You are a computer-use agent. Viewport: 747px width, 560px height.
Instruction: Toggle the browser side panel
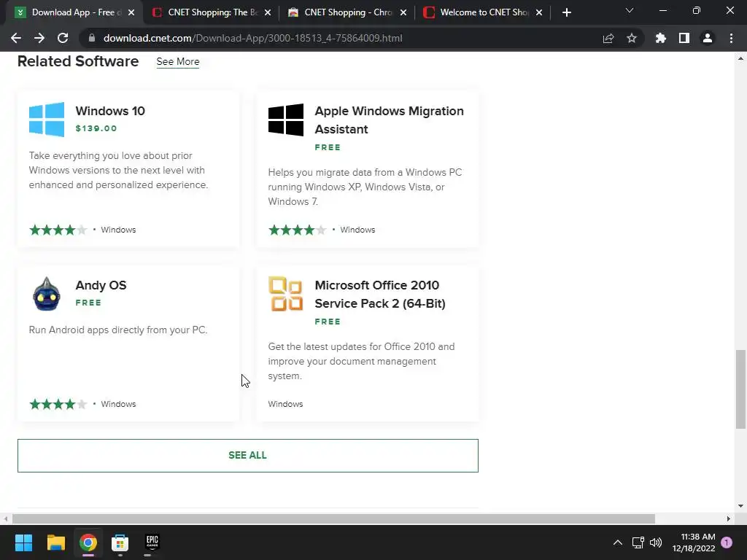point(684,38)
